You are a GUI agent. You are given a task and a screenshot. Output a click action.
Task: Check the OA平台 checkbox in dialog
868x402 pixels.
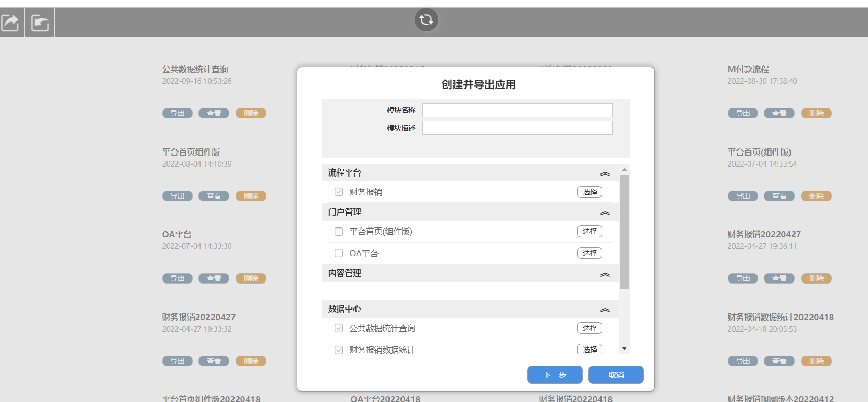tap(339, 253)
